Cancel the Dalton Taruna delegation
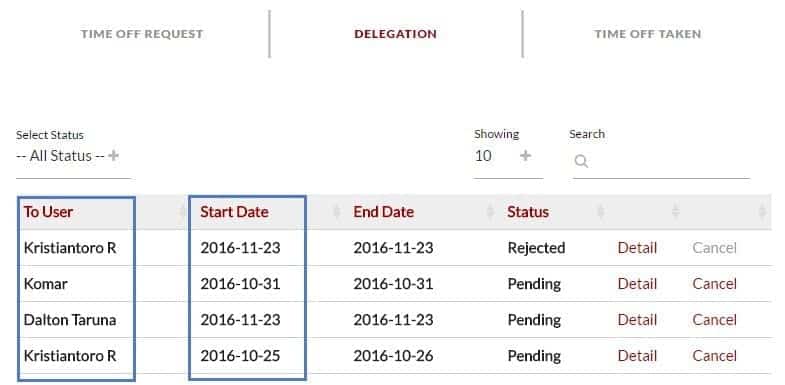 pyautogui.click(x=714, y=320)
